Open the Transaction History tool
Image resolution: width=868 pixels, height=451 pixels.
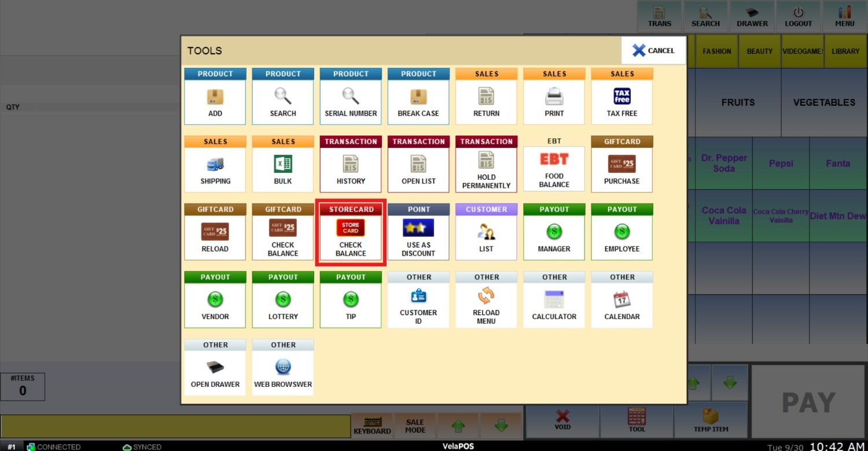[351, 169]
